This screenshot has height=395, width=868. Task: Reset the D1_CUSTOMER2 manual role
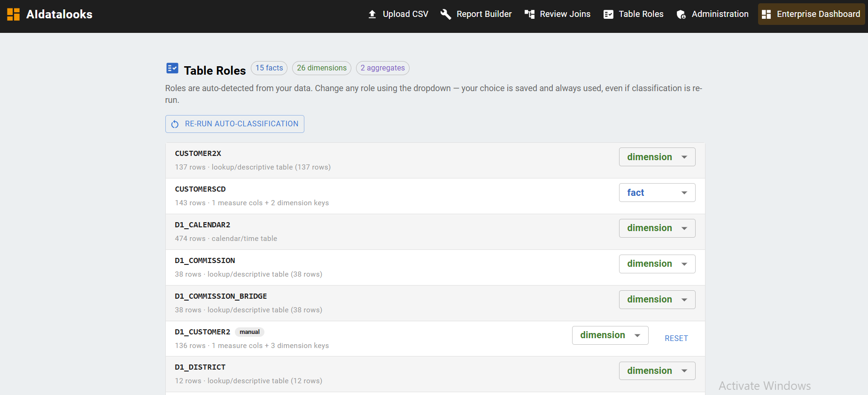click(676, 338)
